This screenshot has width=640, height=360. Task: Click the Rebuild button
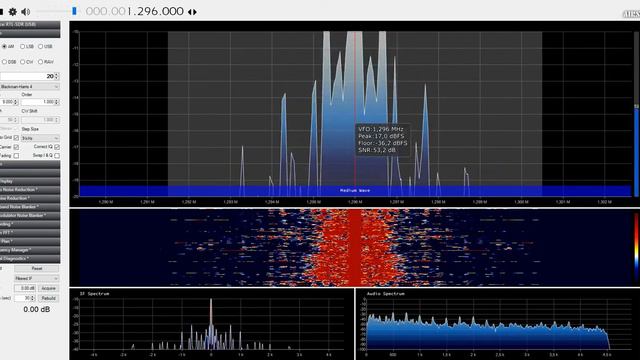[x=48, y=298]
